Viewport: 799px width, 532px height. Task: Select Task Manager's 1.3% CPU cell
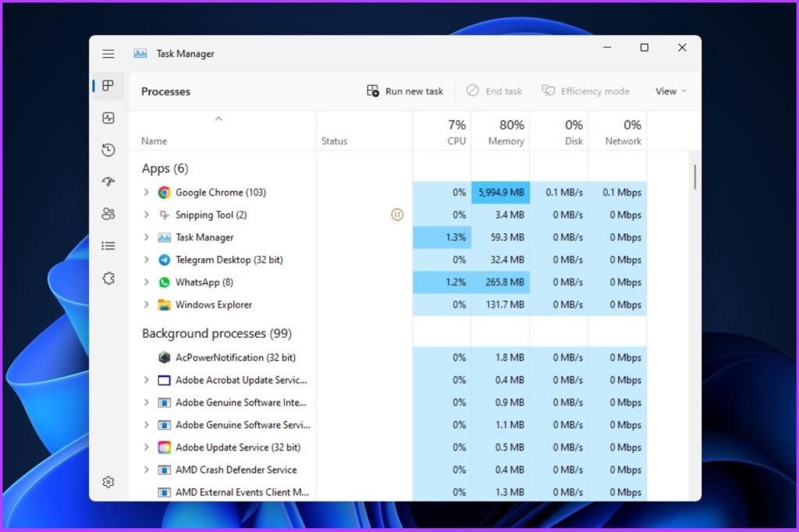pos(442,237)
